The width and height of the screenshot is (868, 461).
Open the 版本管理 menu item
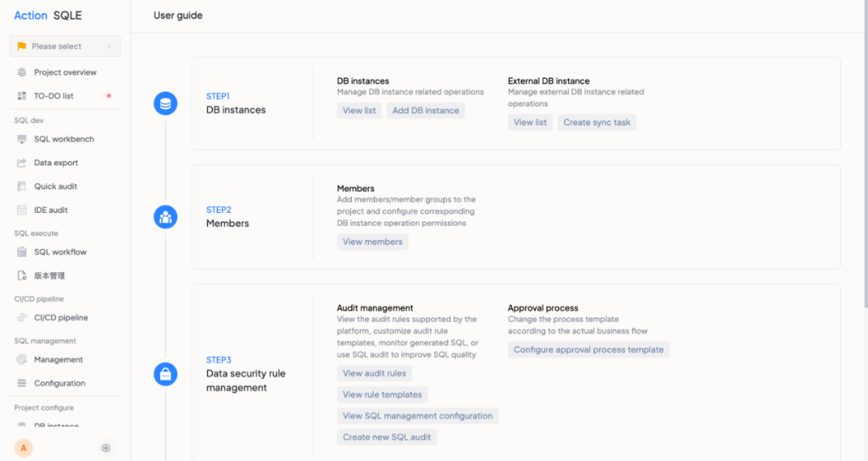49,275
